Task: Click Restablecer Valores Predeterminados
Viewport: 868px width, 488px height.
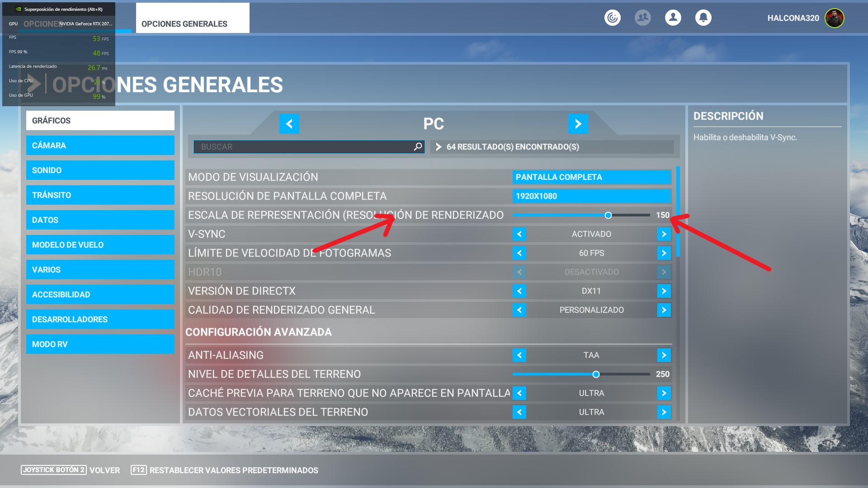Action: click(x=233, y=470)
